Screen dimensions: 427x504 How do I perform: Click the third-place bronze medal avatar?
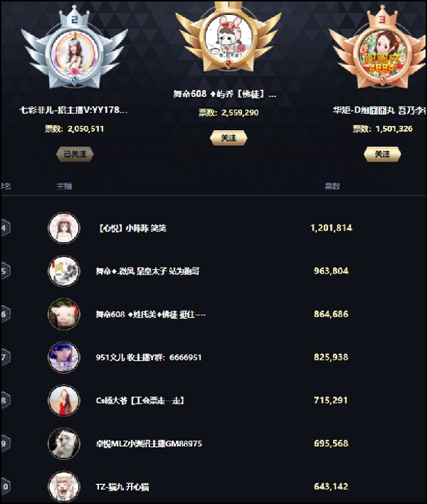coord(382,53)
